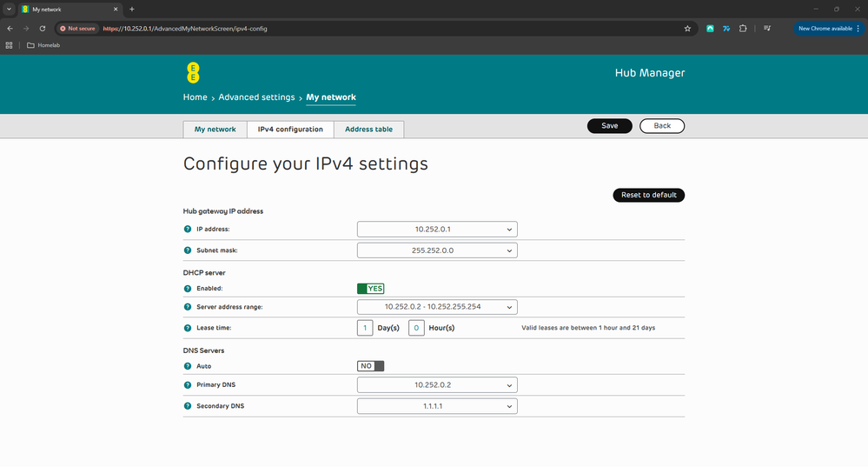Expand the IP address dropdown
This screenshot has height=467, width=868.
(437, 229)
